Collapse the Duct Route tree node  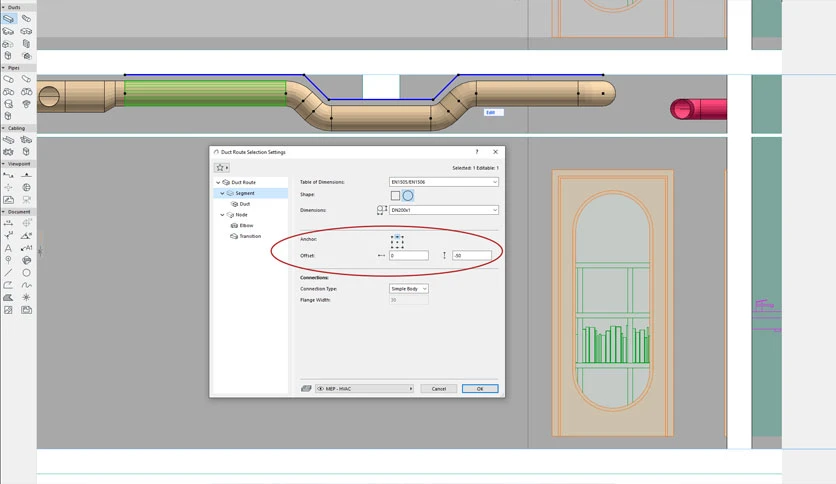pos(218,182)
